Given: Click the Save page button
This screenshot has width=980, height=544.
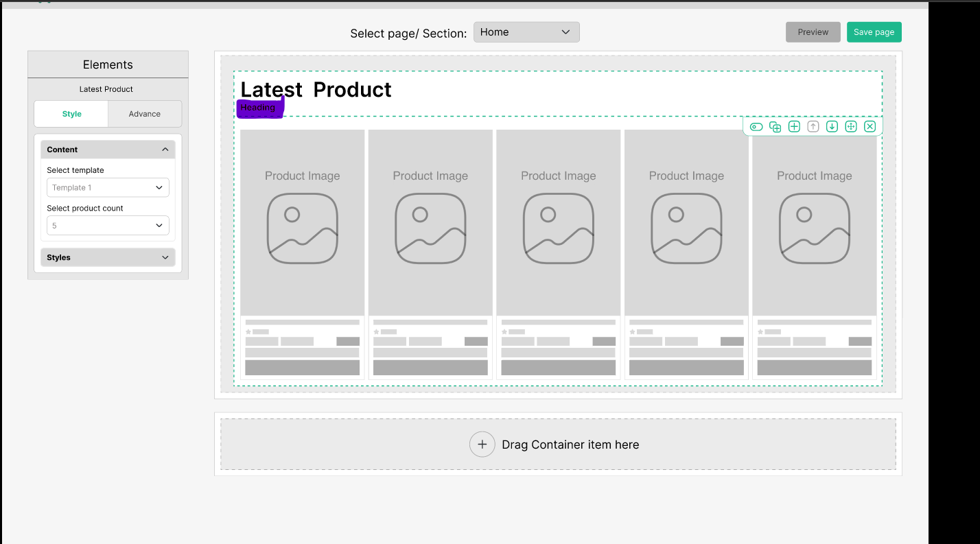Looking at the screenshot, I should 874,32.
